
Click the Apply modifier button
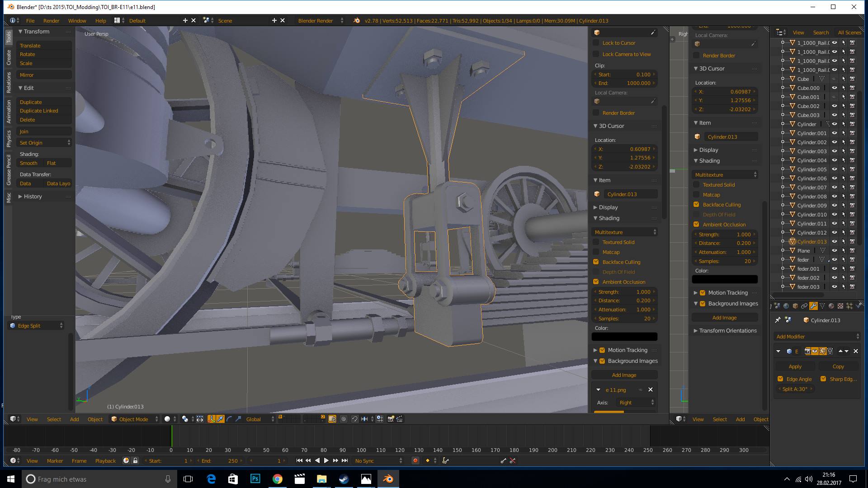(x=795, y=366)
